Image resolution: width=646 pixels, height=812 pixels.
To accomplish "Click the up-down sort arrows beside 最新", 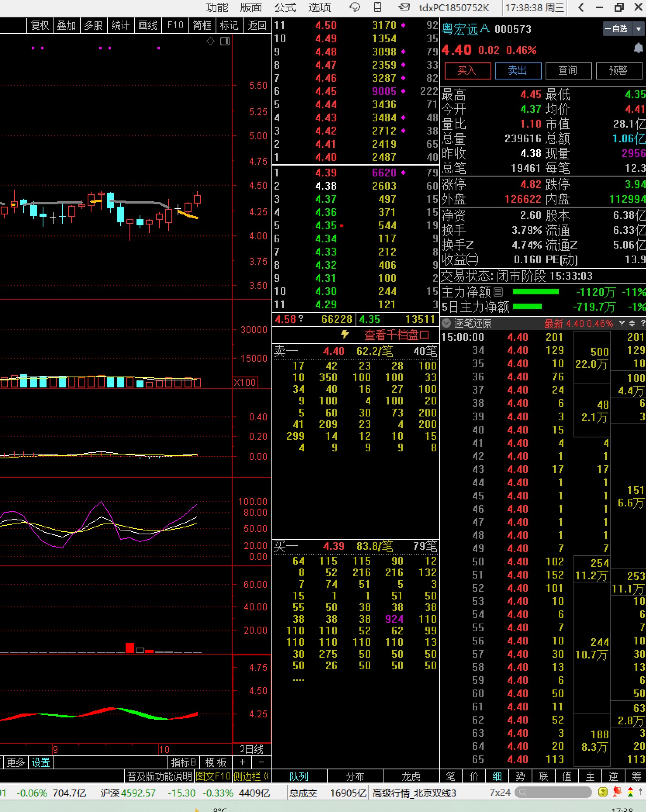I will pos(632,323).
